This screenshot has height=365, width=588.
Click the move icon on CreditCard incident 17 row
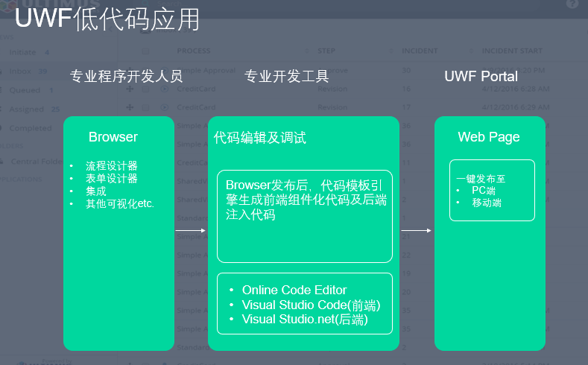pos(130,107)
